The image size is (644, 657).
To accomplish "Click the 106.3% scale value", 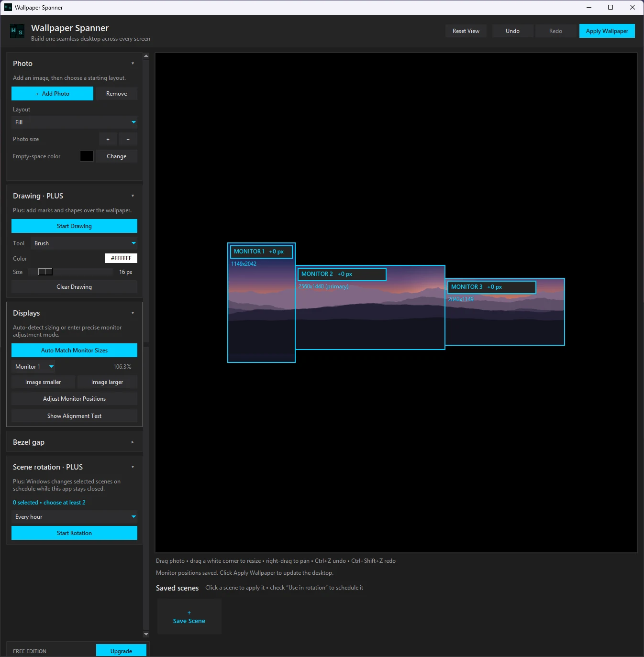I will (x=122, y=367).
